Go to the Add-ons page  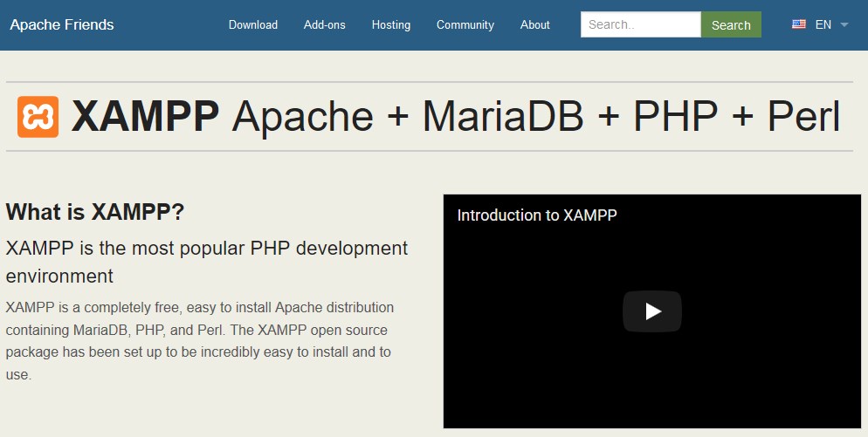tap(324, 24)
